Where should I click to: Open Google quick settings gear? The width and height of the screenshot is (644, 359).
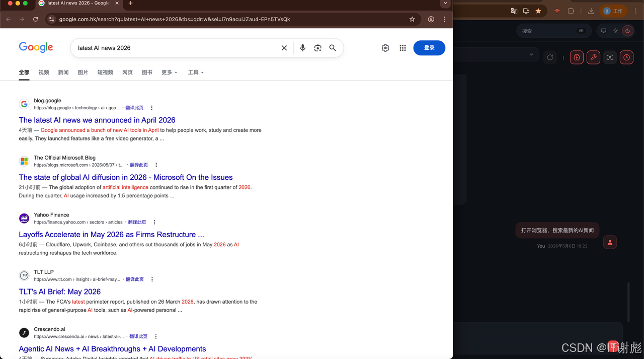pyautogui.click(x=385, y=48)
